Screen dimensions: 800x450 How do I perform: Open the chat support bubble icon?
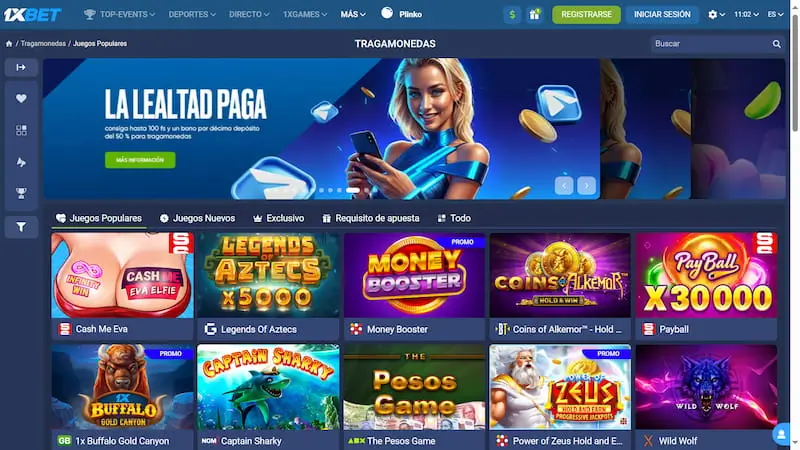point(781,435)
